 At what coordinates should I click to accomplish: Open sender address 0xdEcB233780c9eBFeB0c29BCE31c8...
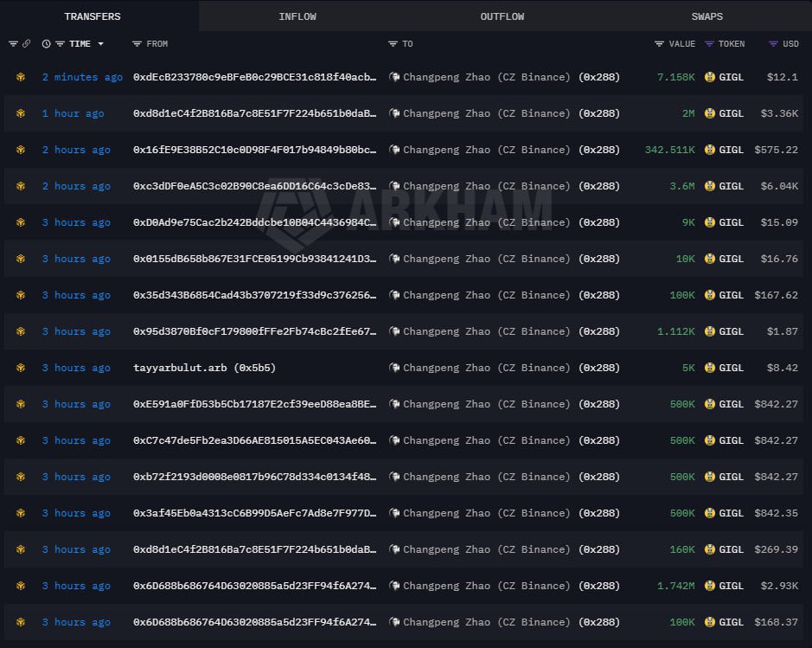pyautogui.click(x=255, y=77)
